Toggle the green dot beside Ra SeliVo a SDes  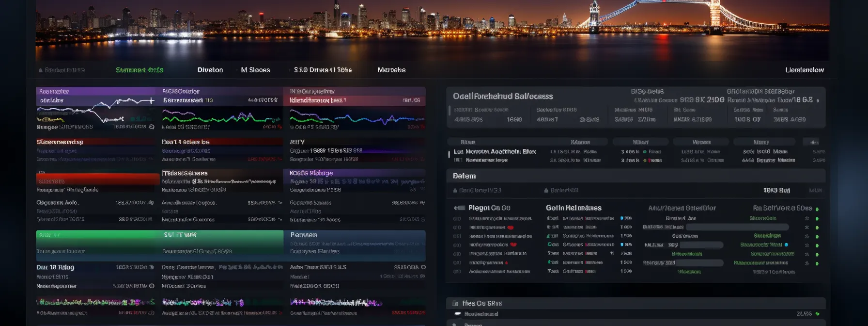817,209
